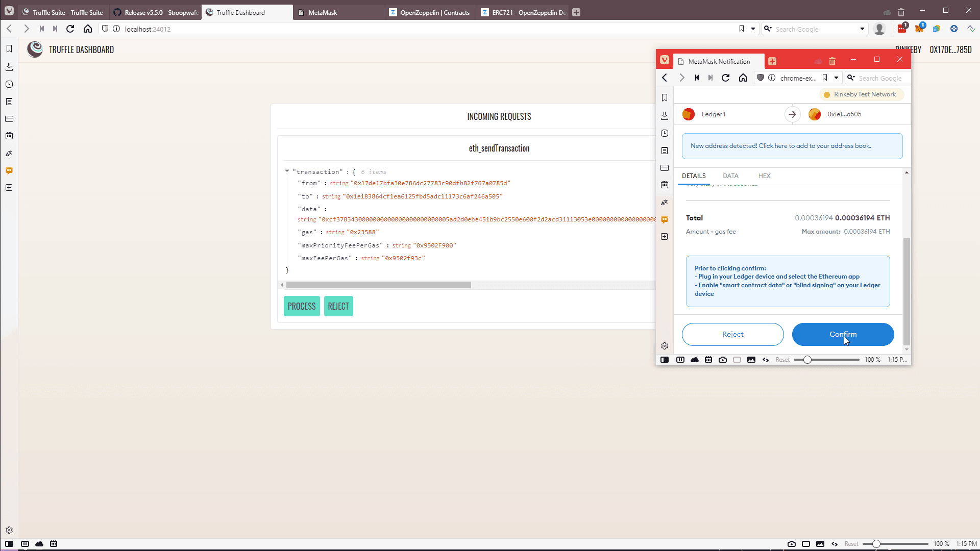The height and width of the screenshot is (551, 980).
Task: Add a web panel in main sidebar
Action: 9,188
